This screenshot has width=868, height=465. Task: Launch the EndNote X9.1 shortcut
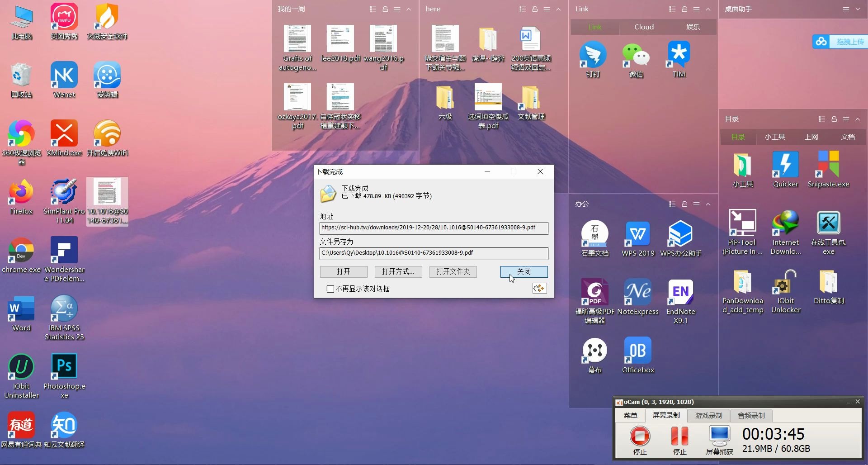click(x=681, y=301)
